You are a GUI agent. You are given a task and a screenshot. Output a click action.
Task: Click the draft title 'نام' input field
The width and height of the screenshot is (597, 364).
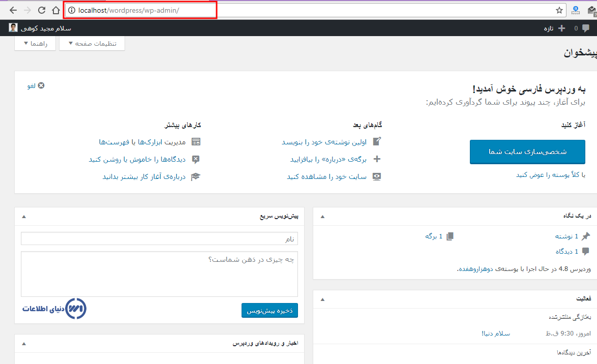pos(159,238)
